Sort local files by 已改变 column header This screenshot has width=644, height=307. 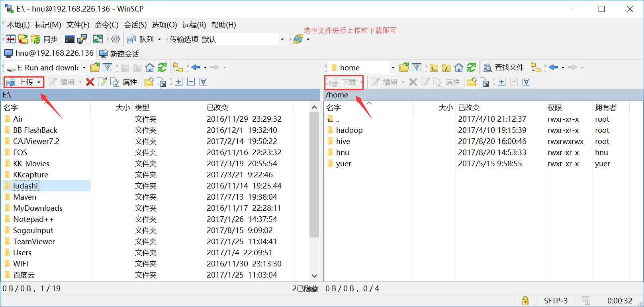point(249,107)
